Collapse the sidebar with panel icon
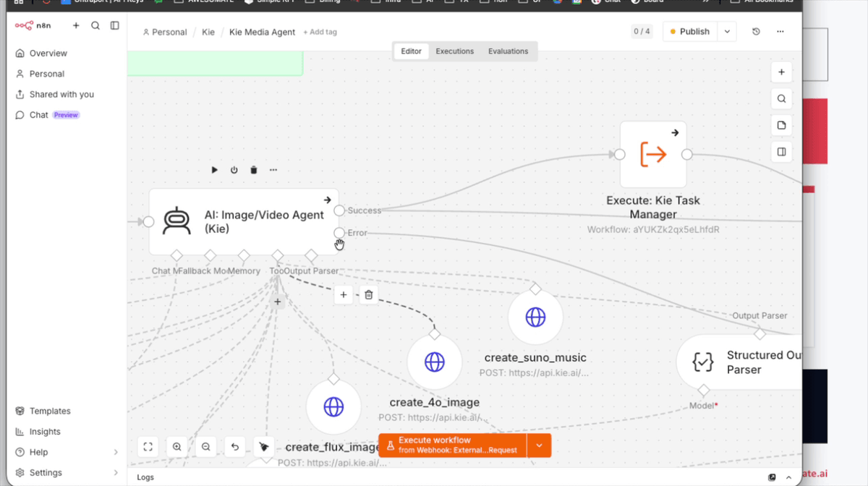This screenshot has height=486, width=868. [x=115, y=25]
